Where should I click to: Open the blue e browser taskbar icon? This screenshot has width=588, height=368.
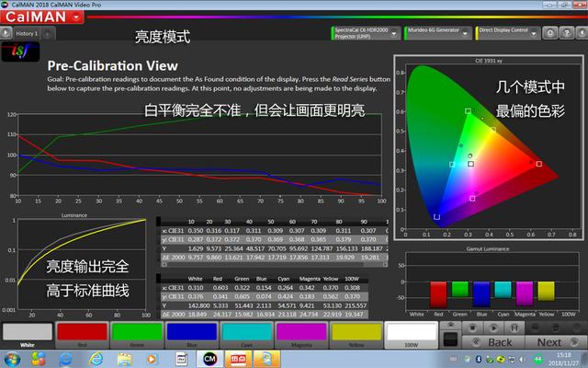tap(66, 360)
